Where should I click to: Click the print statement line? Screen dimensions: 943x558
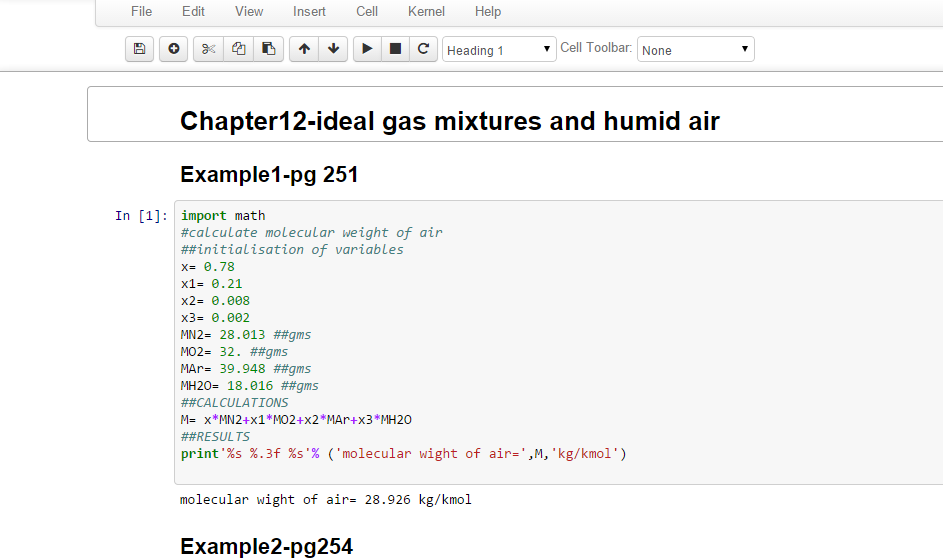[404, 453]
